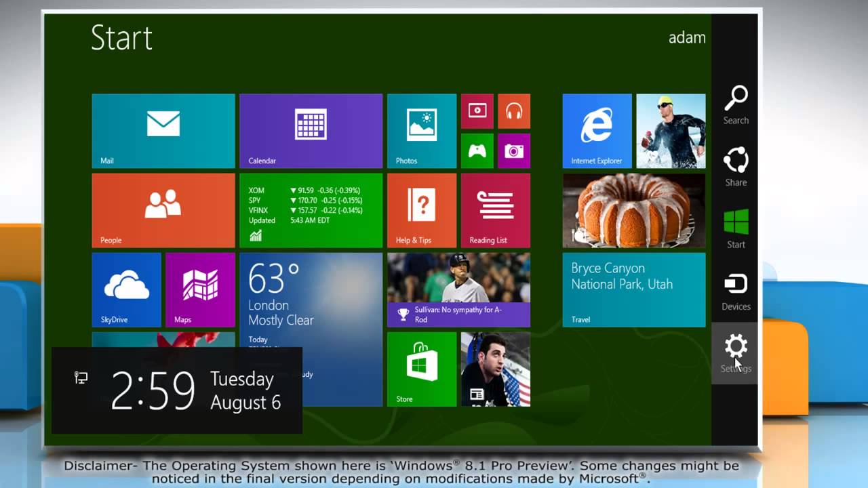Screen dimensions: 868x488
Task: Open the London weather tile
Action: tap(311, 329)
